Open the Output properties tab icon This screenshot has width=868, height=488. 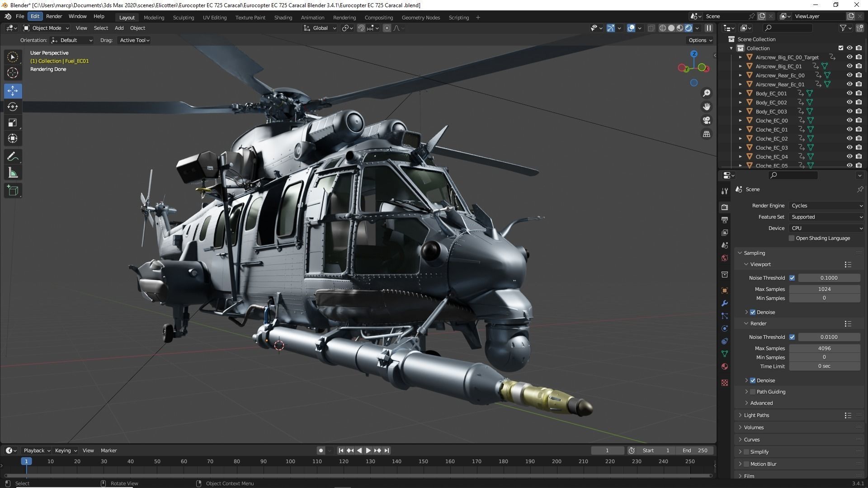tap(725, 220)
